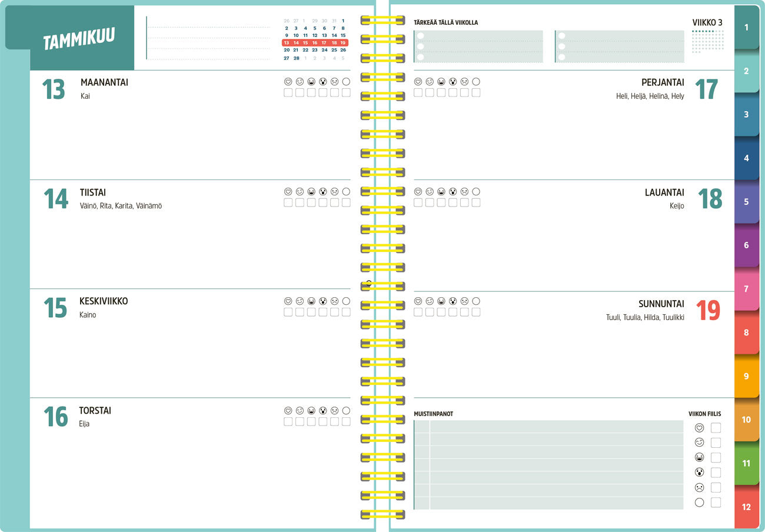Image resolution: width=765 pixels, height=532 pixels.
Task: Click the red Sunday date number 19
Action: [708, 311]
